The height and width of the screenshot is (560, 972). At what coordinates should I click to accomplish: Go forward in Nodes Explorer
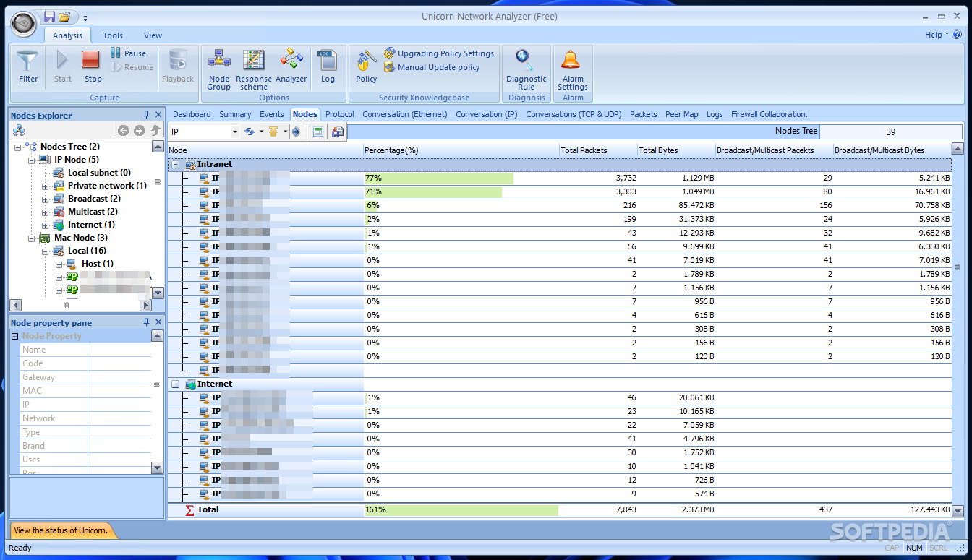click(x=139, y=131)
